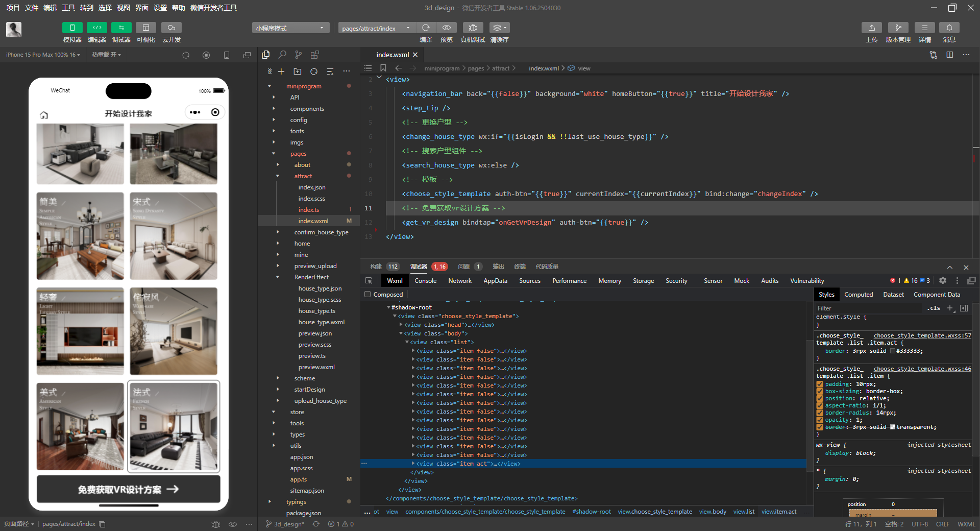Create a new folder in explorer
The height and width of the screenshot is (531, 980).
(x=298, y=71)
